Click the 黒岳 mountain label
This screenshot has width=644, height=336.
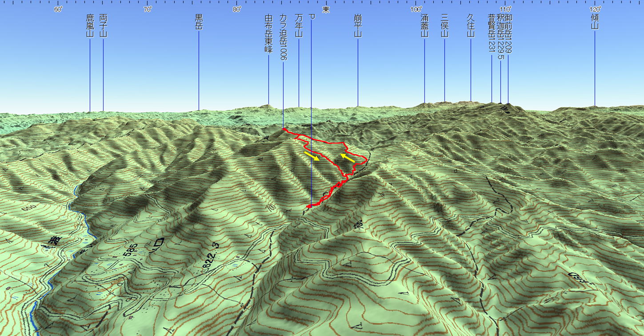click(x=199, y=22)
